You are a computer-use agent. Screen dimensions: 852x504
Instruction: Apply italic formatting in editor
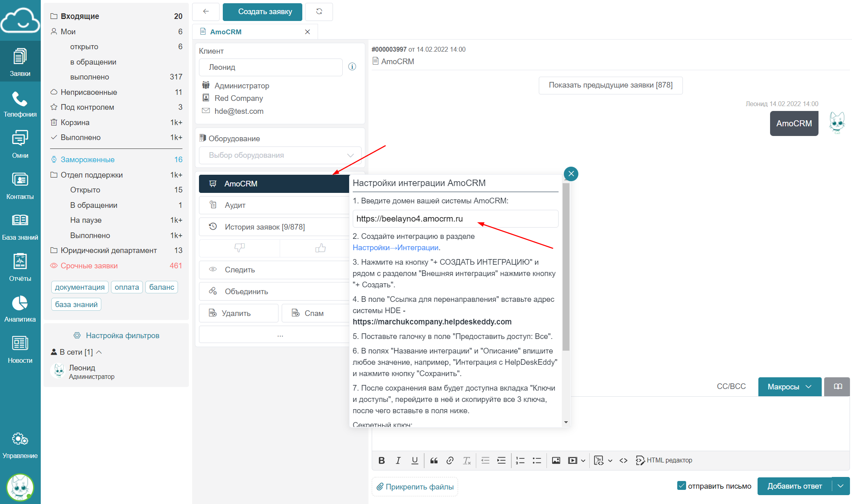point(398,460)
